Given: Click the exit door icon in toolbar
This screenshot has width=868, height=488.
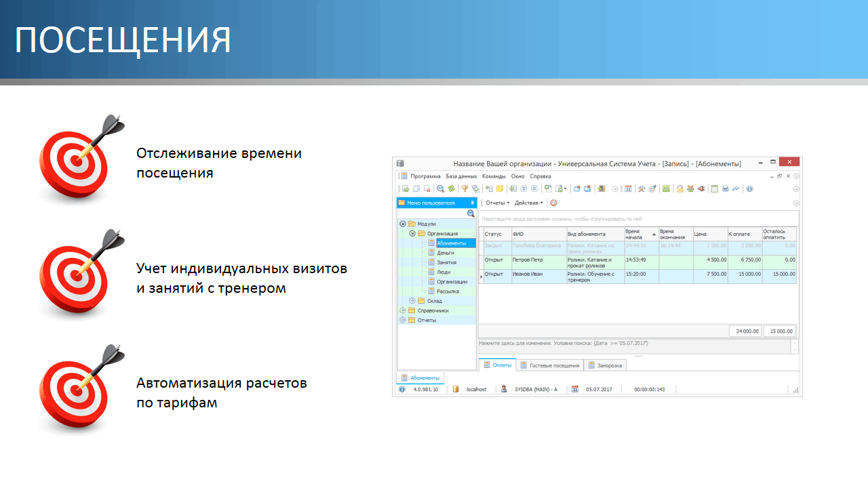Looking at the screenshot, I should coord(601,188).
